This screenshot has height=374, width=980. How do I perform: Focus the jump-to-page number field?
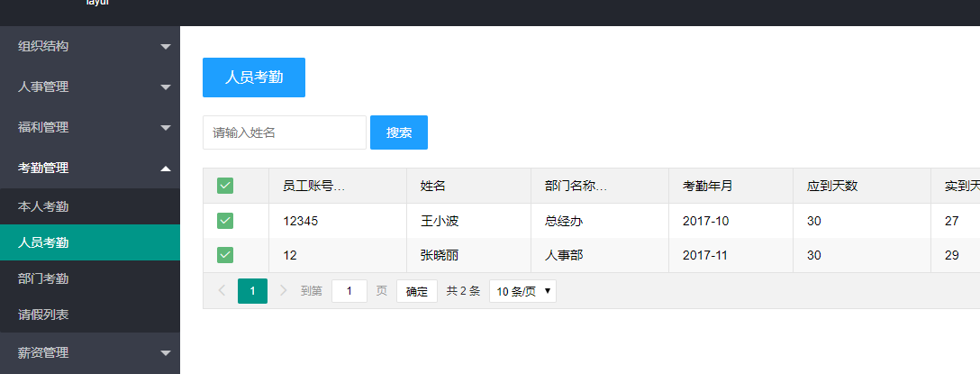[349, 291]
